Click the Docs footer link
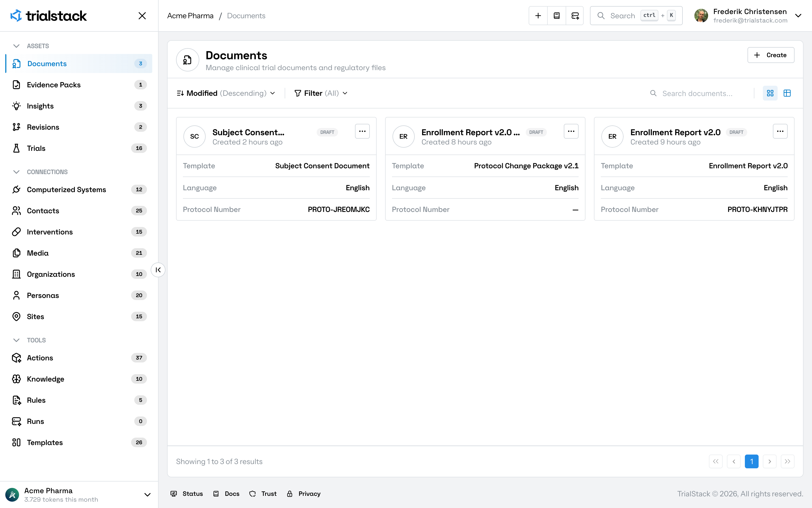Image resolution: width=812 pixels, height=508 pixels. coord(226,493)
